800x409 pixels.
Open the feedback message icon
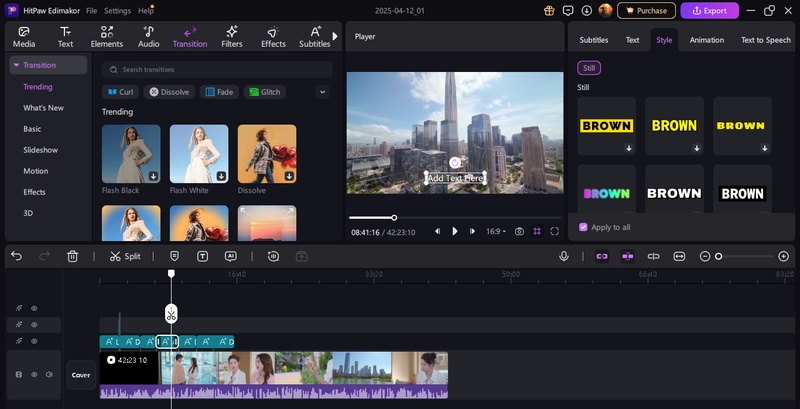click(568, 11)
